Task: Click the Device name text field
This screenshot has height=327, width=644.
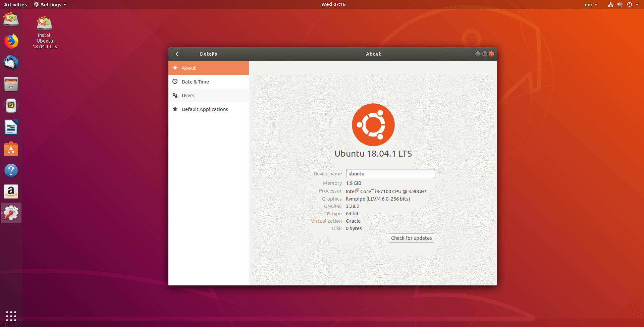Action: [391, 174]
